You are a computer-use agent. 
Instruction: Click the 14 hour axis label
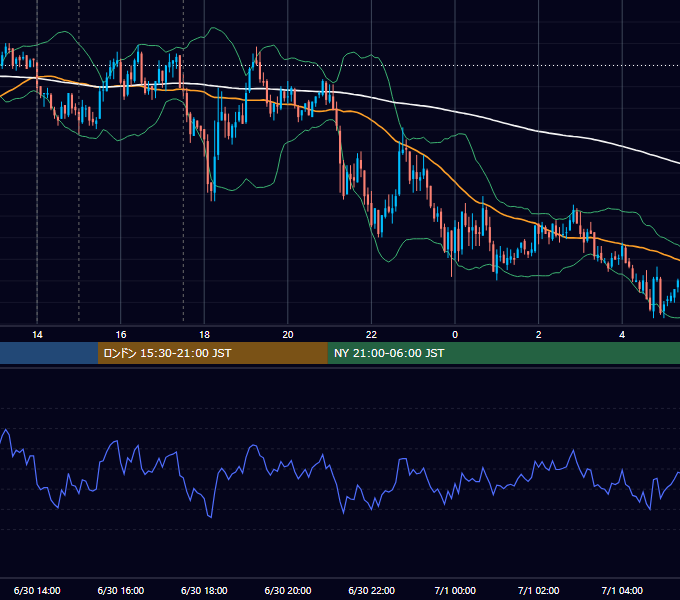[37, 335]
